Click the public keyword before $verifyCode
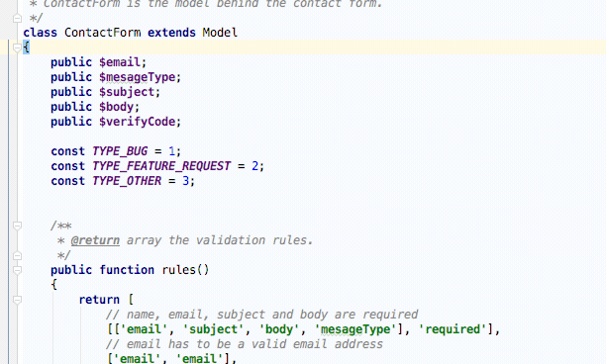This screenshot has width=606, height=364. coord(71,122)
